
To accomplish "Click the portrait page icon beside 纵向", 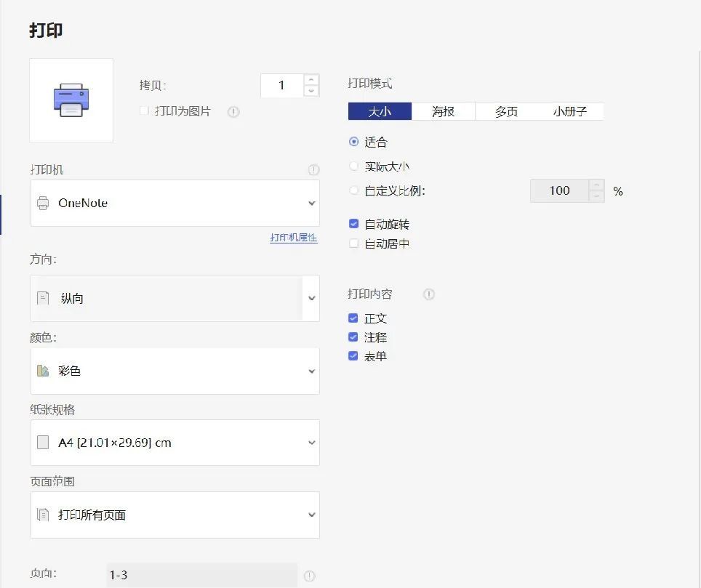I will point(43,298).
